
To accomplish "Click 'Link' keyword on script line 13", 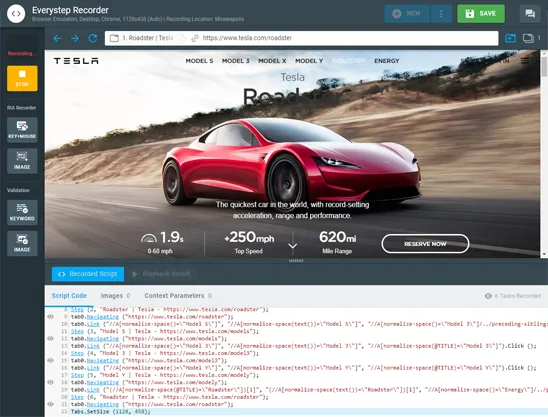I will click(x=93, y=346).
